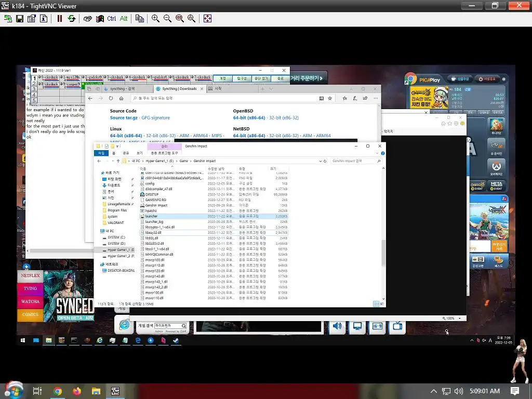Screen dimensions: 532x399
Task: Click GPG signature link on Syncthing page
Action: (x=156, y=118)
